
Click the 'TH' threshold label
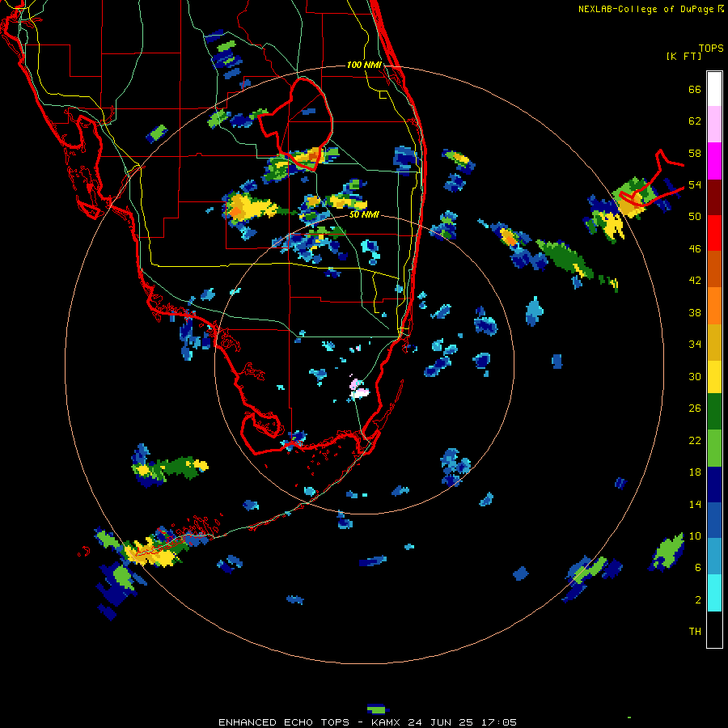tap(695, 632)
